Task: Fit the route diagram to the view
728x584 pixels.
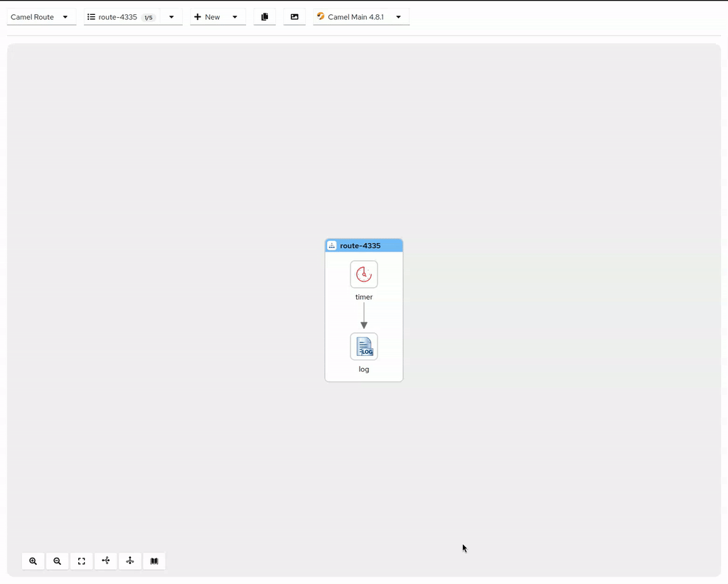Action: [81, 561]
